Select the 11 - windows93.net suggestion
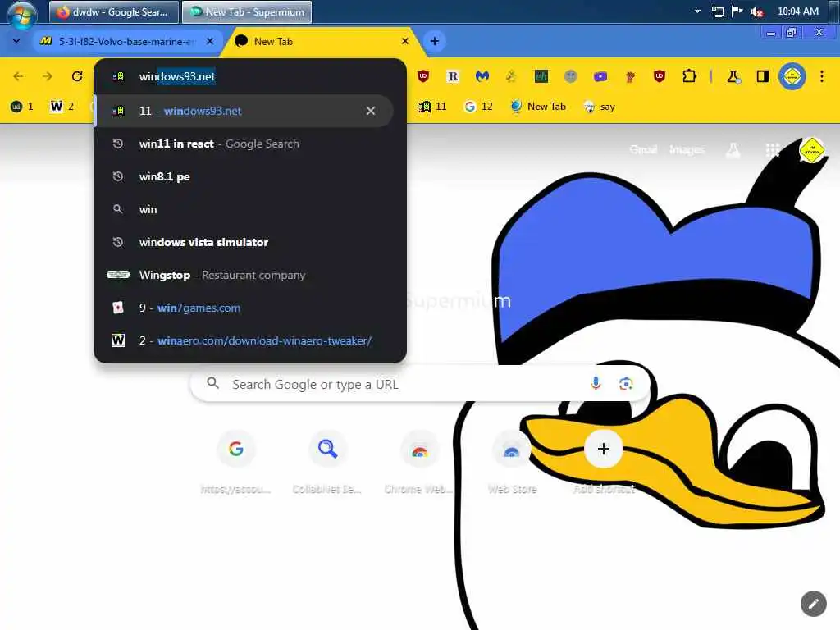Screen dimensions: 840x630 244,111
